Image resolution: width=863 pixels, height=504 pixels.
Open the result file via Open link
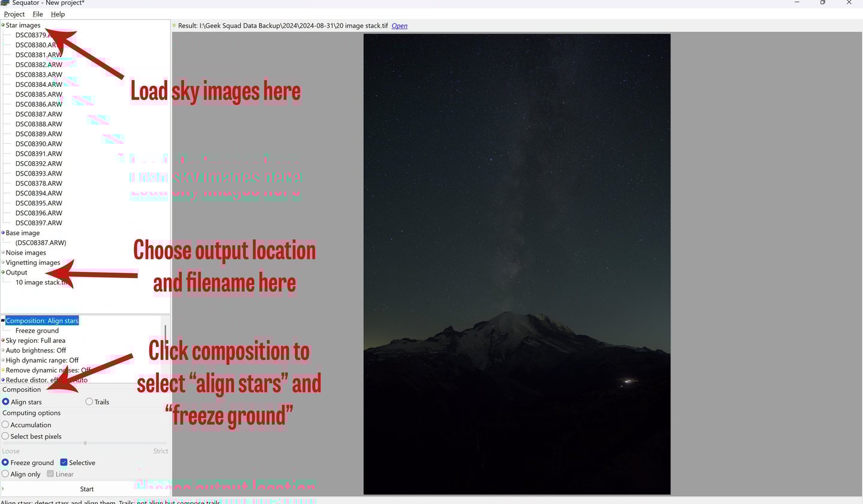coord(400,26)
